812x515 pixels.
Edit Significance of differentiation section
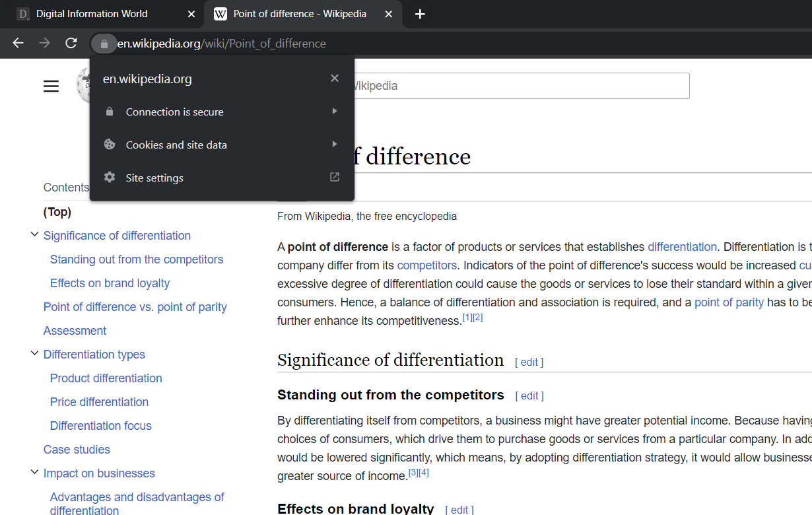click(529, 362)
